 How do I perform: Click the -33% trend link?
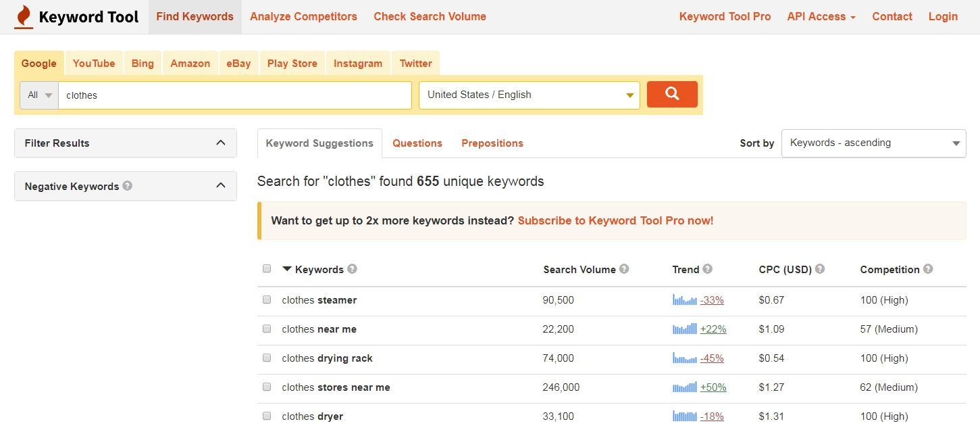click(712, 300)
